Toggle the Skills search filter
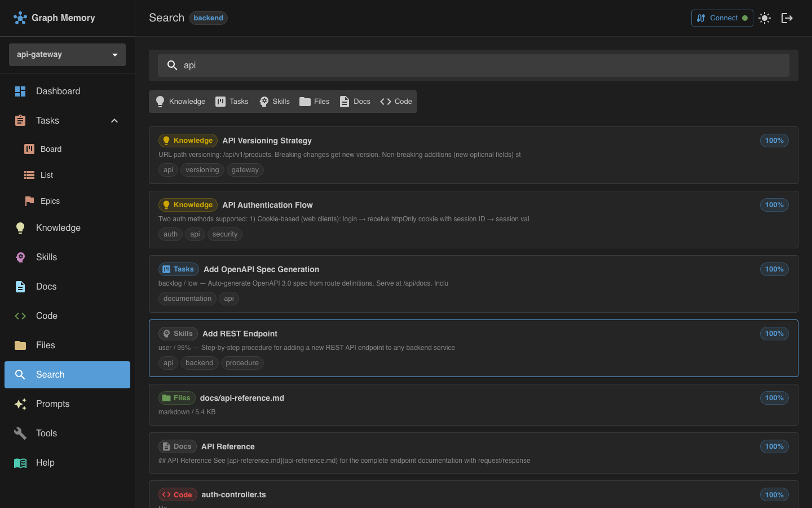 [275, 102]
